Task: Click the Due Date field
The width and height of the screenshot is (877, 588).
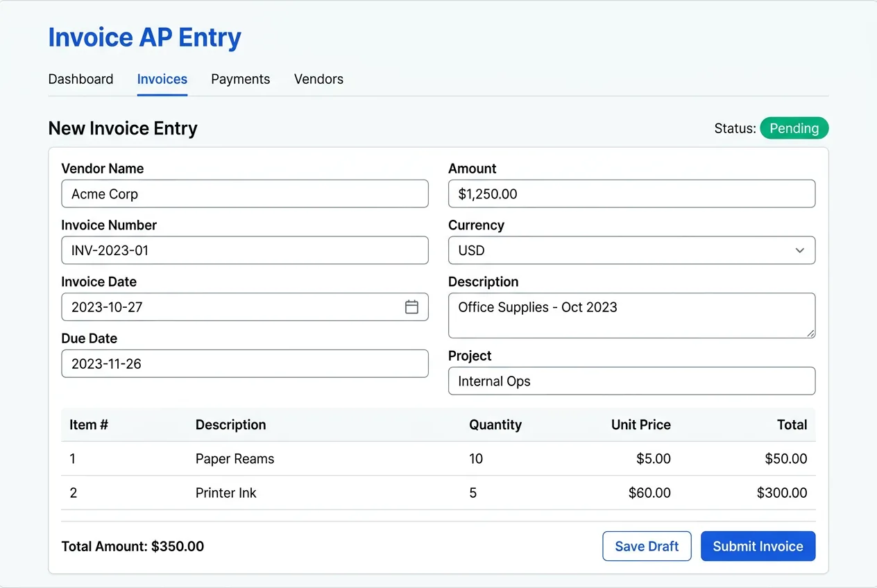Action: [x=244, y=363]
